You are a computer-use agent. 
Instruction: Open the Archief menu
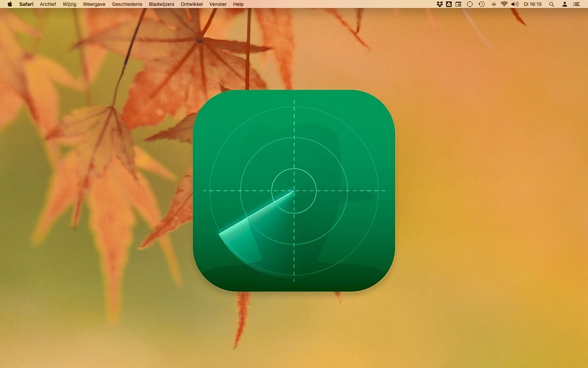tap(48, 4)
